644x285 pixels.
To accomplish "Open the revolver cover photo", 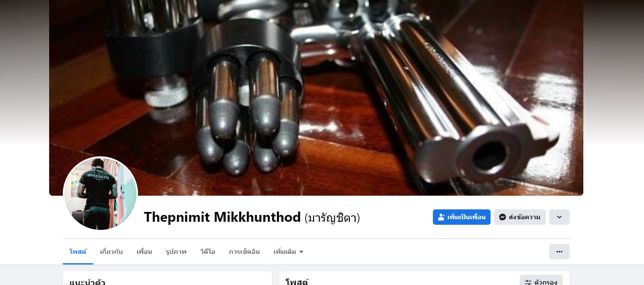I will point(316,97).
